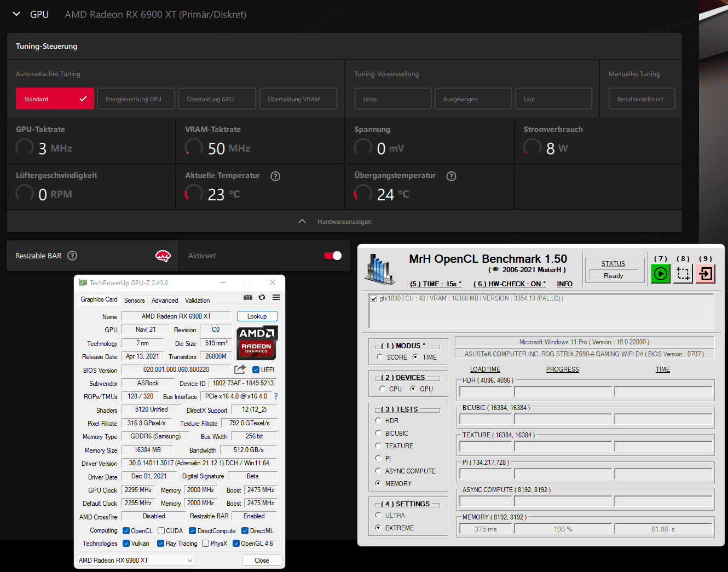Select the GPU device radio button
728x572 pixels.
coord(413,389)
